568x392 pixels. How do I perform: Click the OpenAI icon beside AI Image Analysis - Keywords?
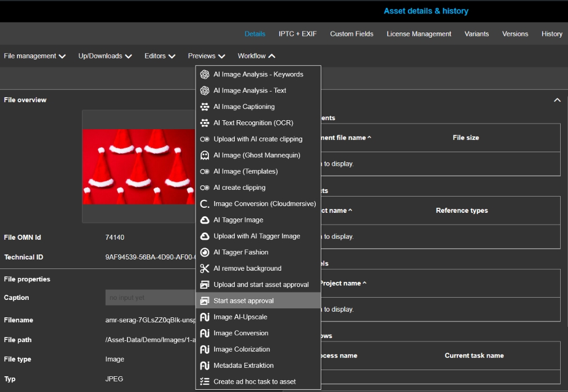(x=205, y=75)
